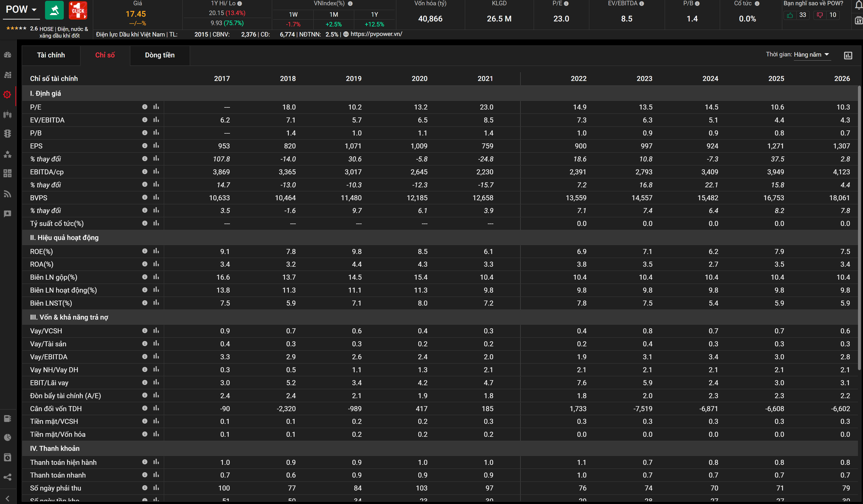Viewport: 863px width, 504px height.
Task: Open the calculator sidebar icon
Action: click(x=7, y=173)
